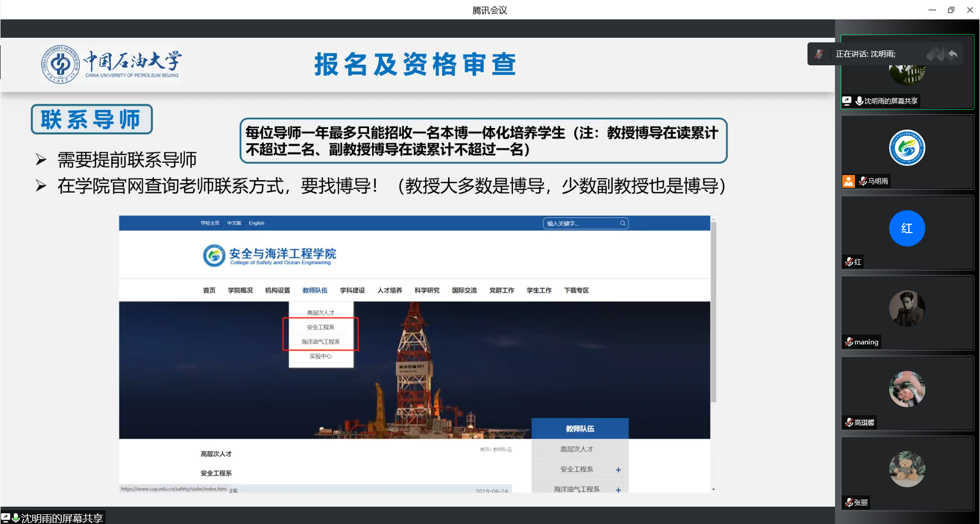The width and height of the screenshot is (980, 524).
Task: Expand 安全工程系 with the plus icon
Action: pyautogui.click(x=618, y=470)
